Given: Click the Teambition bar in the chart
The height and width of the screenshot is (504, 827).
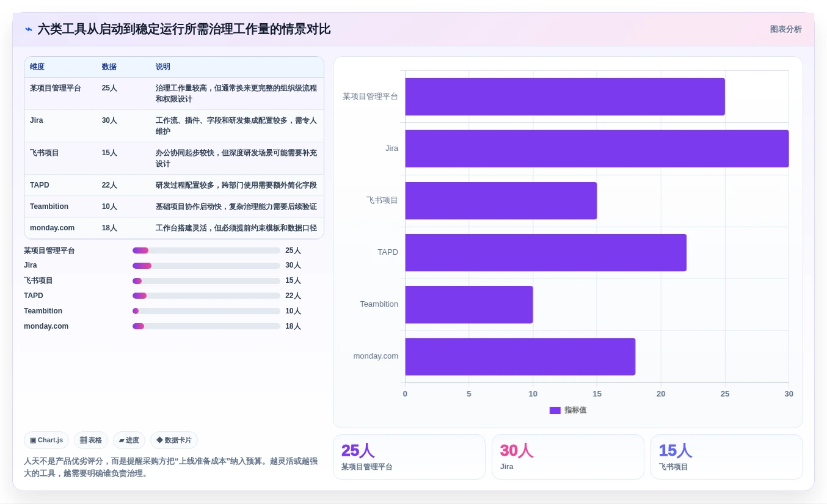Looking at the screenshot, I should click(469, 304).
